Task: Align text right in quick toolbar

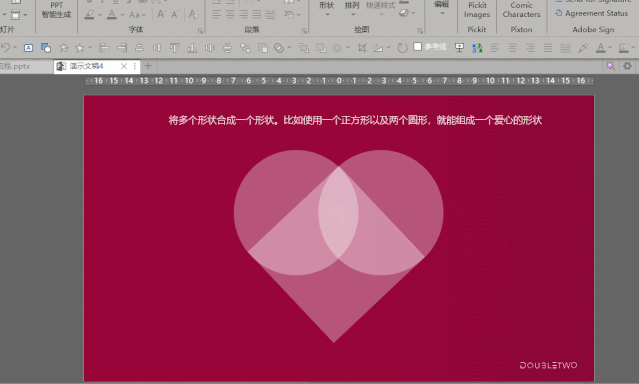Action: [530, 48]
